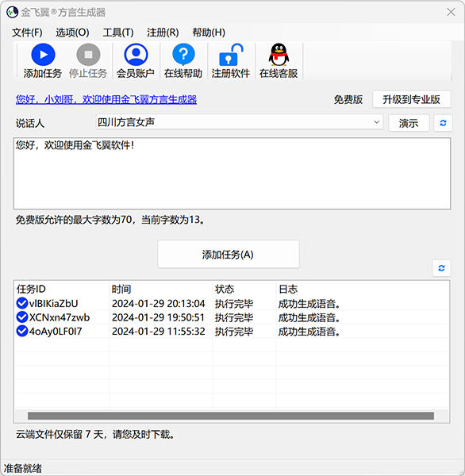Click 执行完毕 status of task vlBIKiaZbU
Image resolution: width=465 pixels, height=476 pixels.
click(x=234, y=304)
